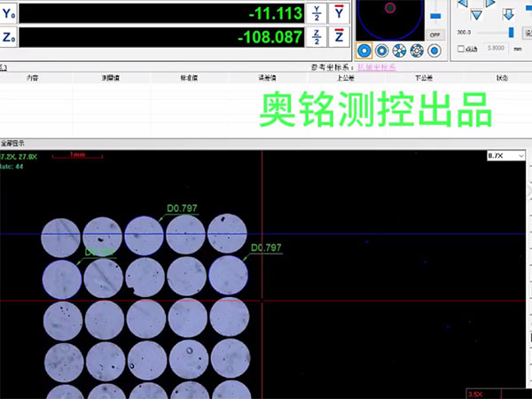Enable the jog step checkbox
532x399 pixels.
pos(462,49)
